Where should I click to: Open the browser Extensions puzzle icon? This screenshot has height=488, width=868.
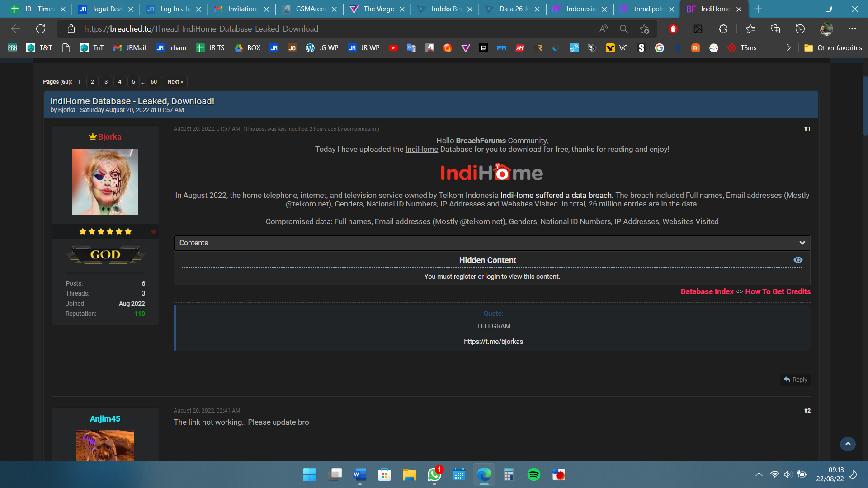click(723, 29)
